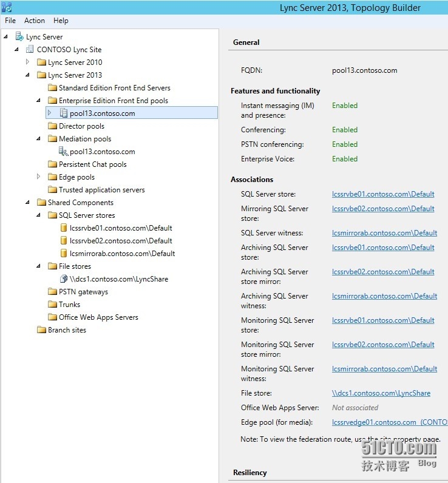
Task: Open the Monitoring SQL Server store mirror link
Action: pos(383,345)
